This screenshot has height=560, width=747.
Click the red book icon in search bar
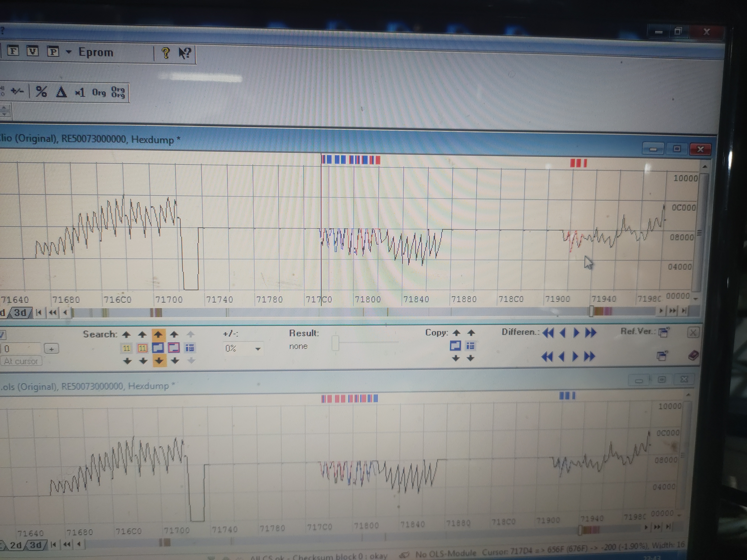pyautogui.click(x=693, y=355)
